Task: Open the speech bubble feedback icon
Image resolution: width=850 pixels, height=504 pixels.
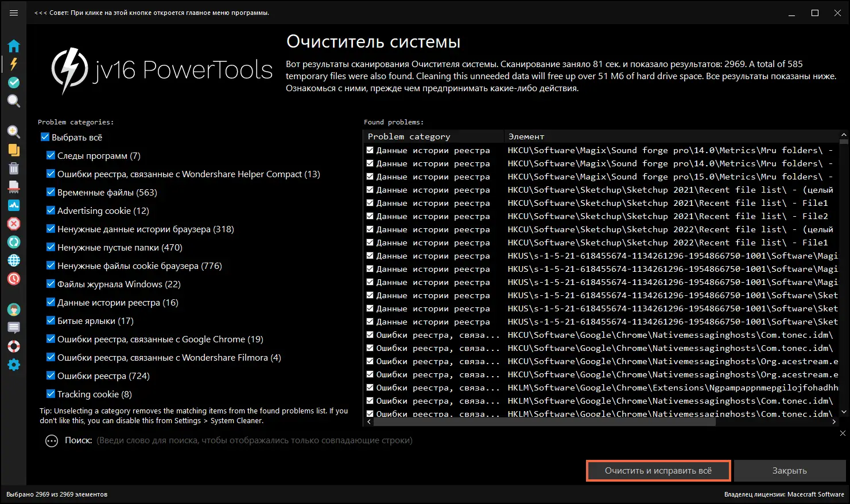Action: click(14, 328)
